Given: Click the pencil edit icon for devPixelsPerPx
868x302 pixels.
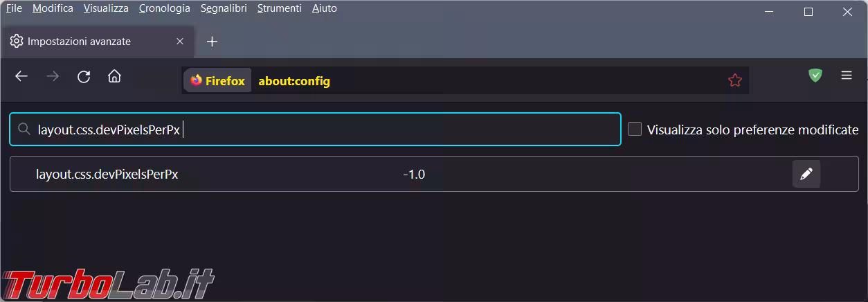Looking at the screenshot, I should (x=806, y=175).
